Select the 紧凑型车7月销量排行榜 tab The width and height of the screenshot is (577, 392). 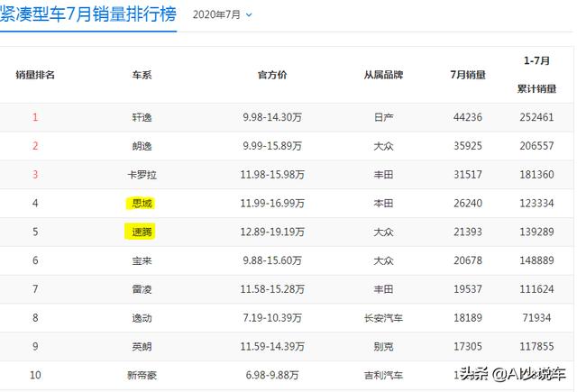(88, 14)
